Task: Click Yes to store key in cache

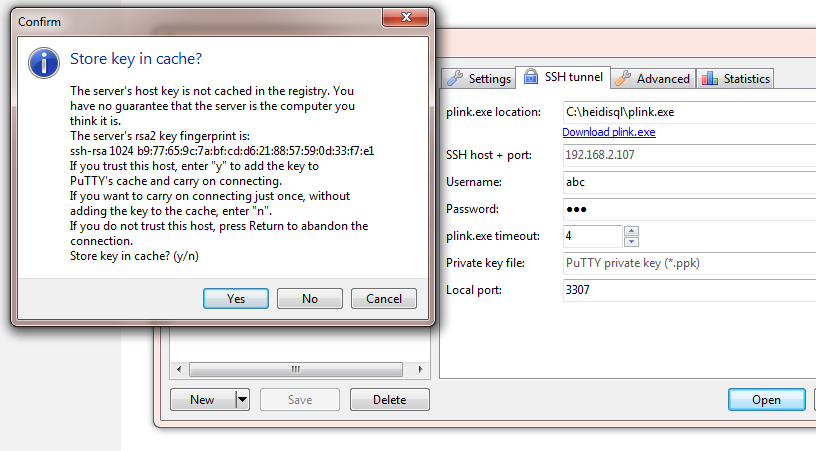Action: (236, 299)
